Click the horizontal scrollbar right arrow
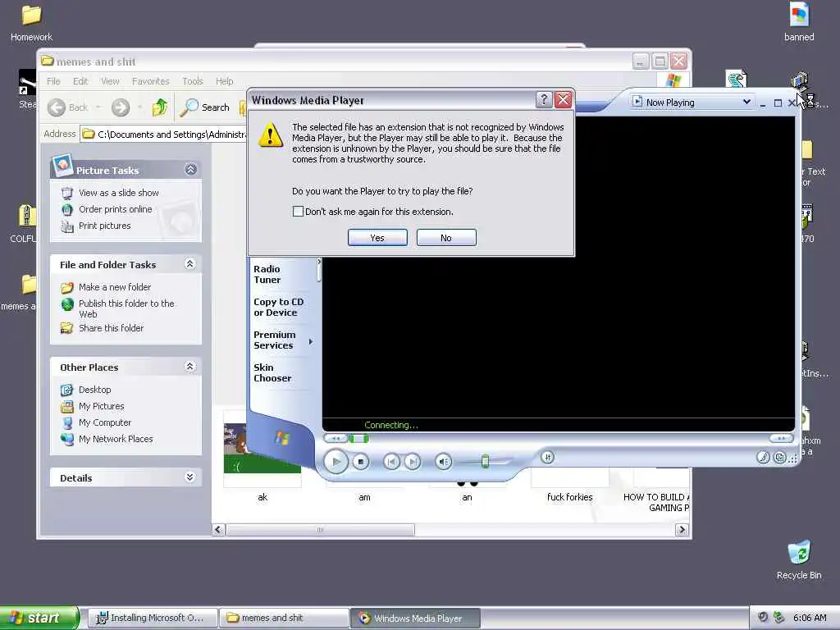The width and height of the screenshot is (840, 630). (682, 530)
